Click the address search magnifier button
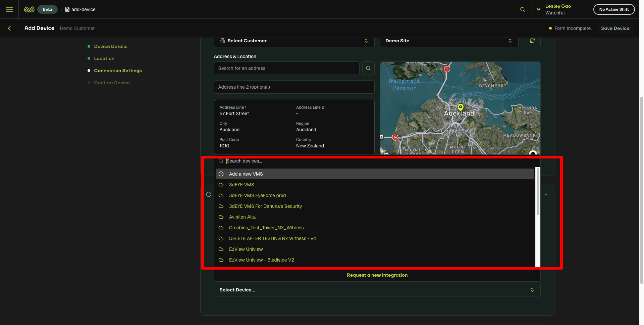This screenshot has height=325, width=644. 368,68
